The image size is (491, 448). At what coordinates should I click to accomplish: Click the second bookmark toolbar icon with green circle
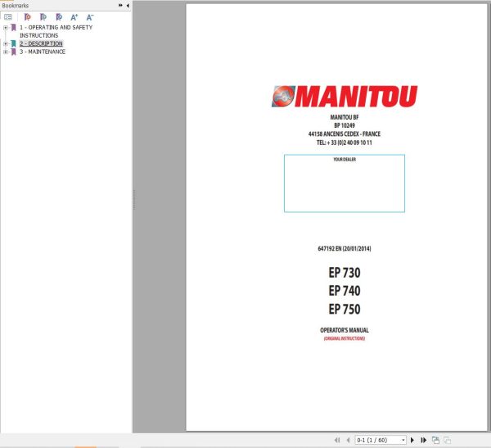coord(43,17)
